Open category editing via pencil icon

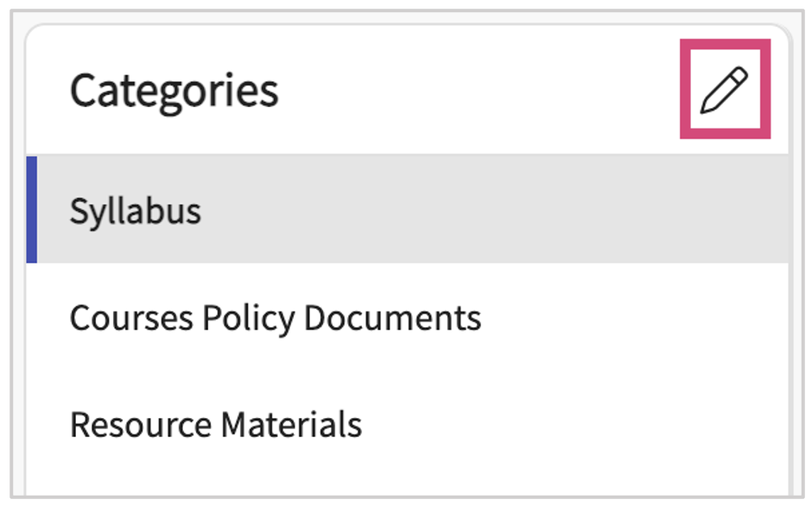[724, 90]
